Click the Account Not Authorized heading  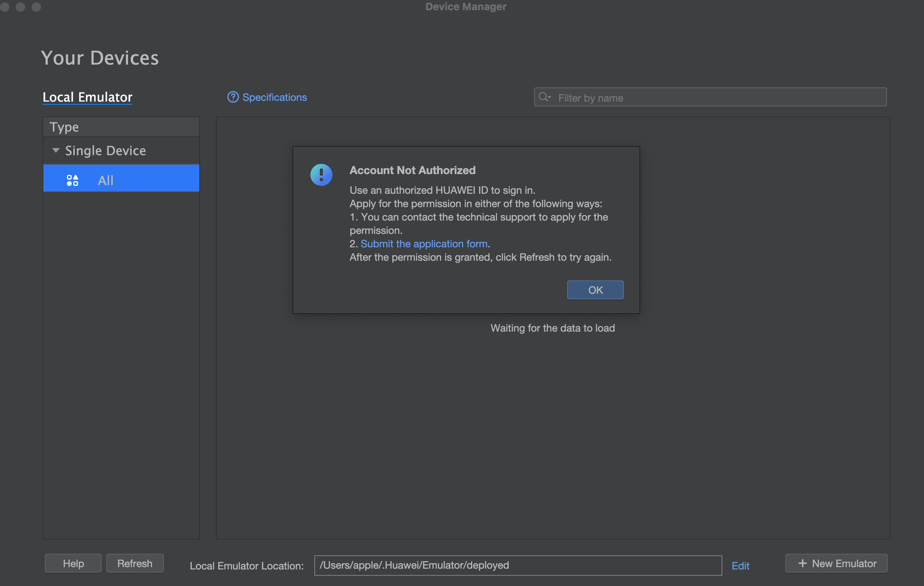(x=412, y=170)
